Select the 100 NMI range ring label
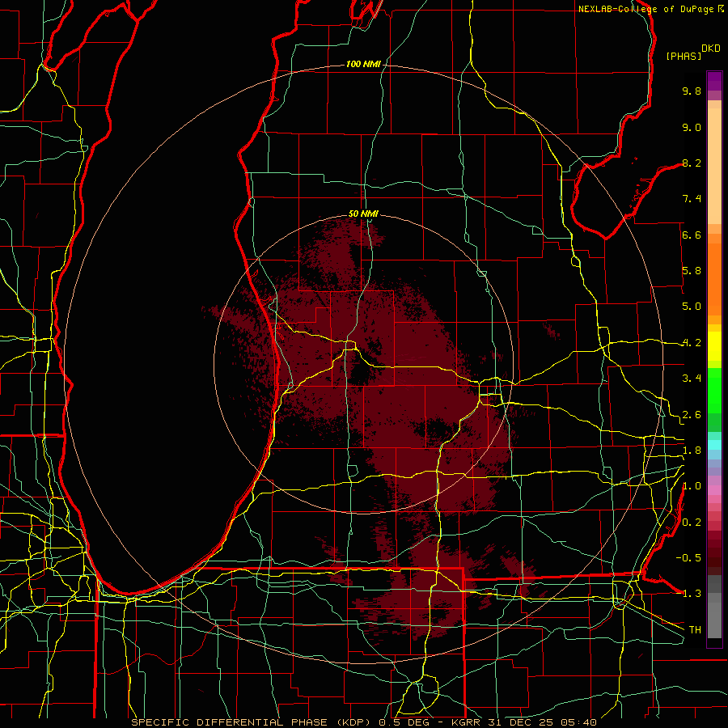The image size is (728, 728). [x=362, y=64]
